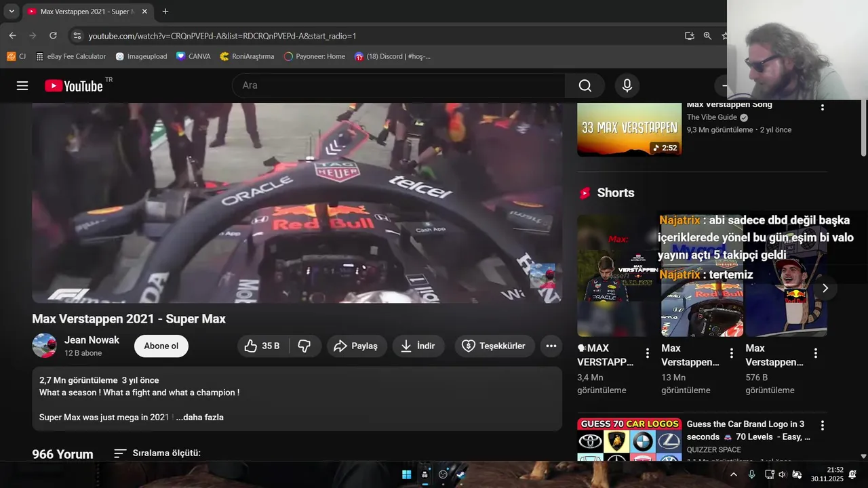Open the 'Sıralama ölçütü' sort dropdown
This screenshot has height=488, width=868.
pyautogui.click(x=157, y=453)
